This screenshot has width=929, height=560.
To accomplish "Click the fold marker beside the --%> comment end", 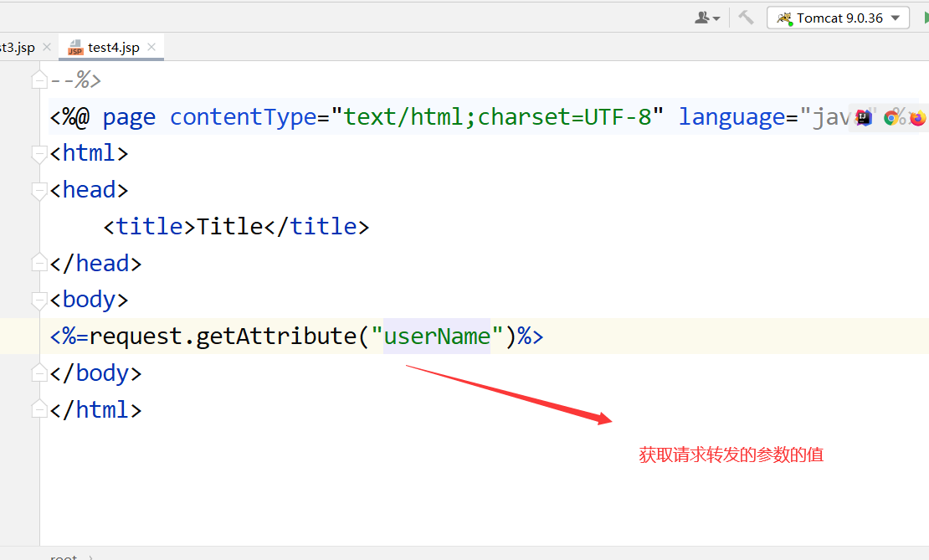I will tap(39, 80).
